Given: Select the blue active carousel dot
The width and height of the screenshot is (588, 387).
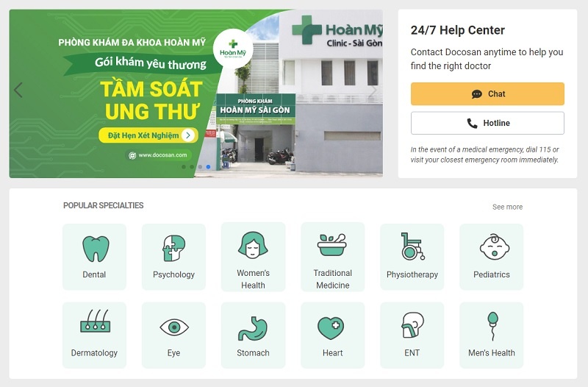Looking at the screenshot, I should [208, 167].
